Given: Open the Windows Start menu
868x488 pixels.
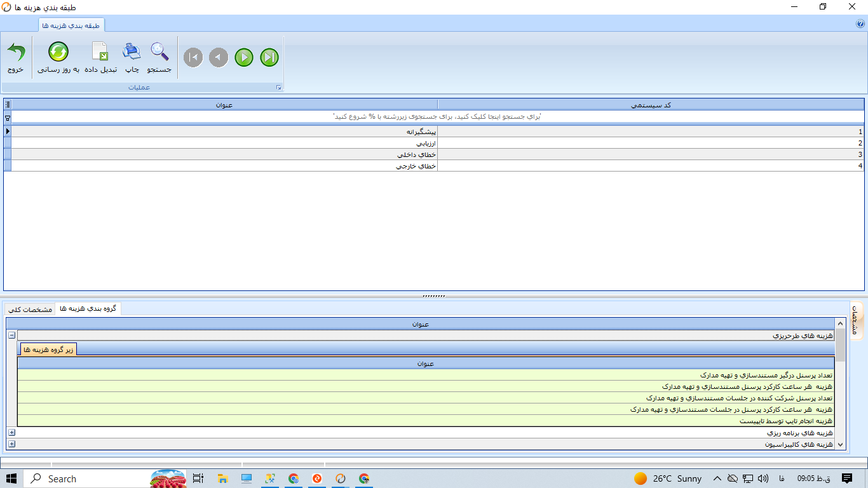Looking at the screenshot, I should click(11, 478).
